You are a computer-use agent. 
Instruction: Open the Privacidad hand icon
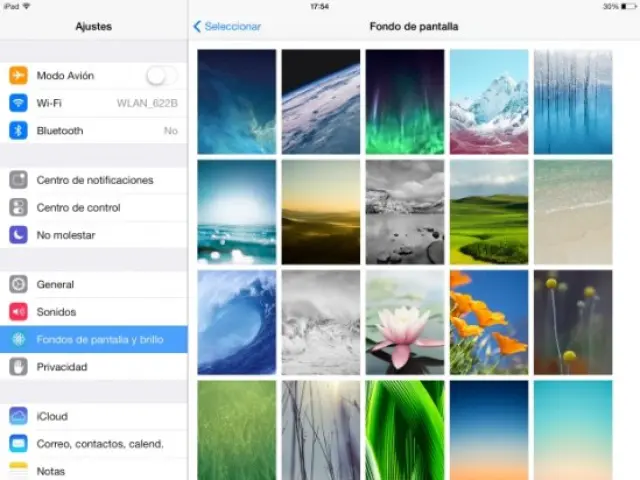click(x=18, y=366)
